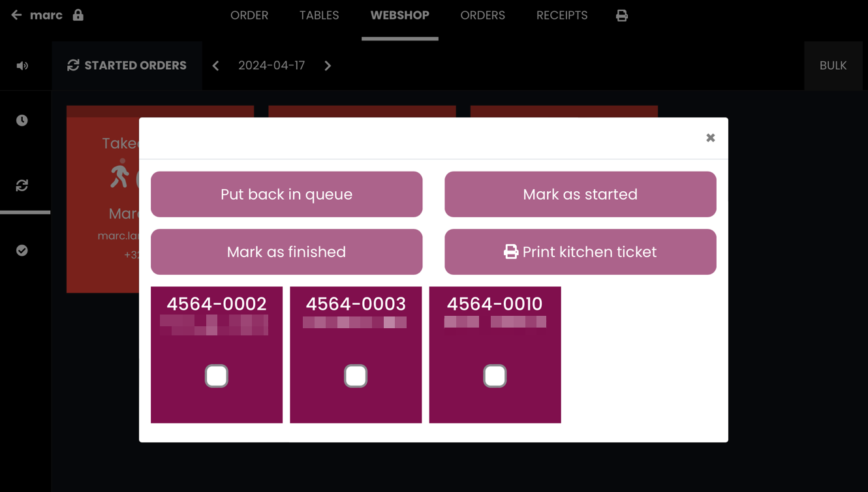The width and height of the screenshot is (868, 492).
Task: Switch to the TABLES tab
Action: 319,16
